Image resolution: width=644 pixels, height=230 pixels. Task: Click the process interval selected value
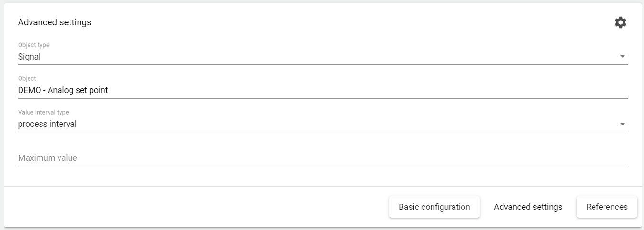[x=47, y=124]
